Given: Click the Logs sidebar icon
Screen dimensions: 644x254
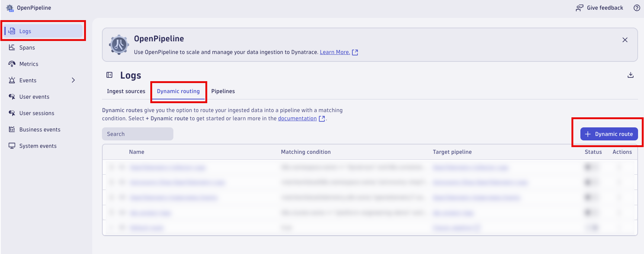Looking at the screenshot, I should tap(12, 31).
